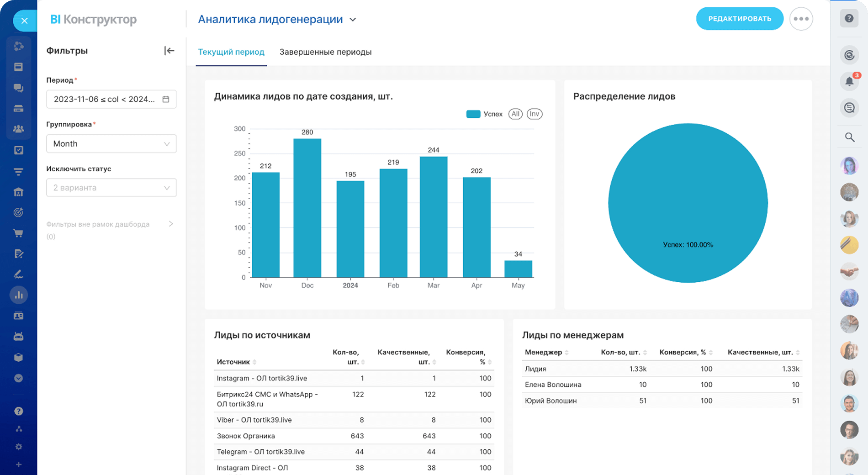This screenshot has height=475, width=868.
Task: Open the three-dots more options button
Action: 801,19
